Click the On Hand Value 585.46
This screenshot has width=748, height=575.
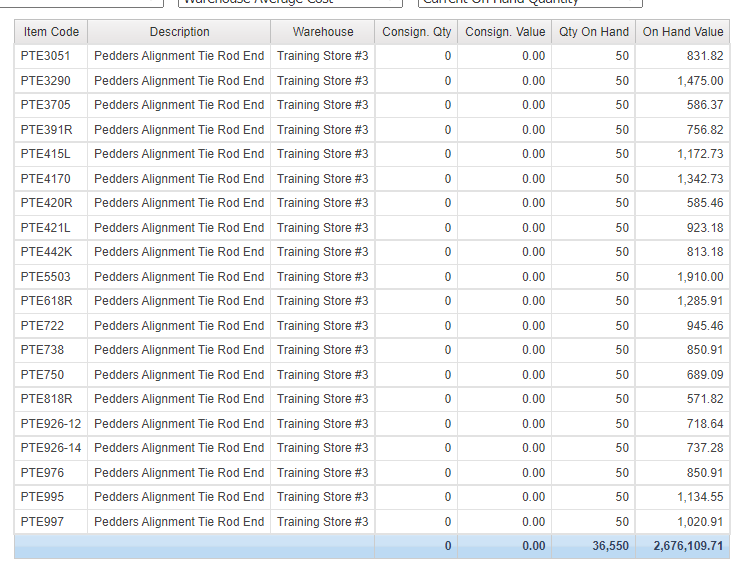coord(705,203)
